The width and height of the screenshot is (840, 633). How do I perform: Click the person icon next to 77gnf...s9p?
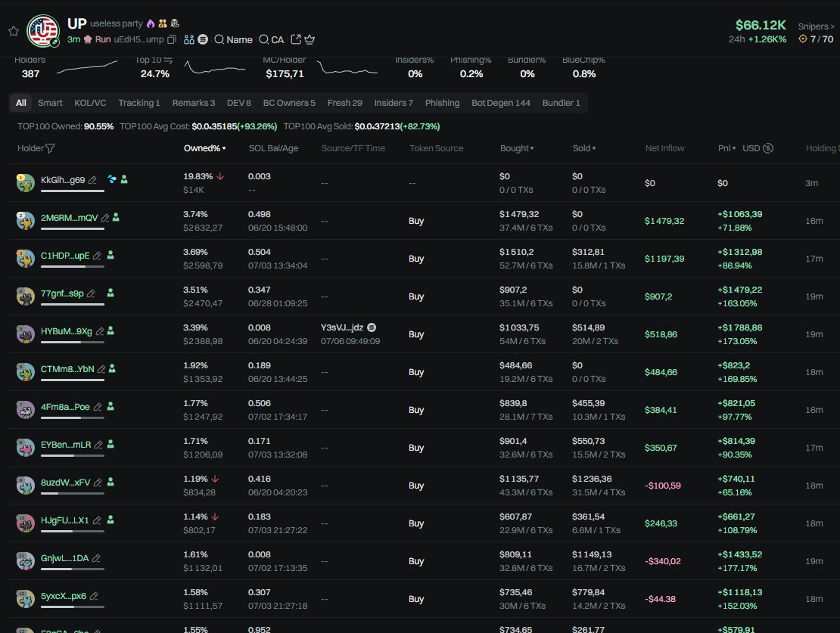pos(110,293)
